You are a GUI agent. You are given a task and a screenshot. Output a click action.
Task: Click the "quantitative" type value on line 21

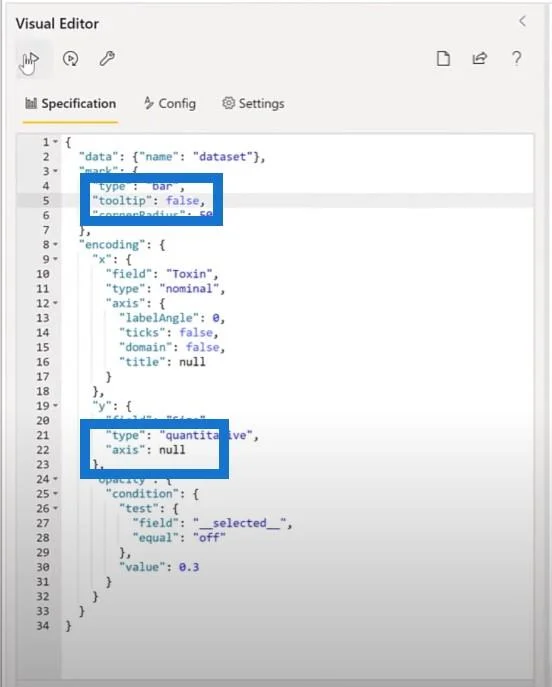(x=205, y=435)
